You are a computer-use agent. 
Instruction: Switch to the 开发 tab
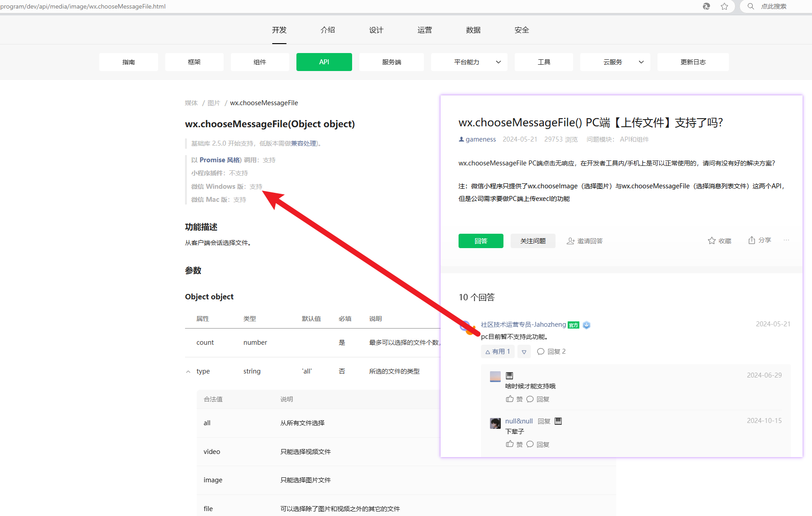279,30
